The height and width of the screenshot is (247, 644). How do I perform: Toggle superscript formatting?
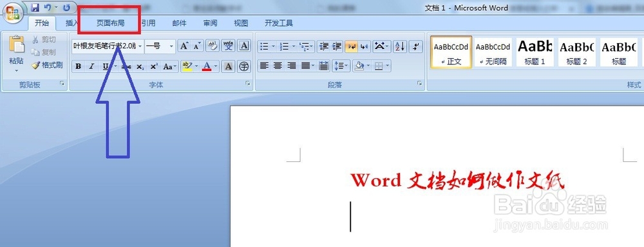point(154,66)
